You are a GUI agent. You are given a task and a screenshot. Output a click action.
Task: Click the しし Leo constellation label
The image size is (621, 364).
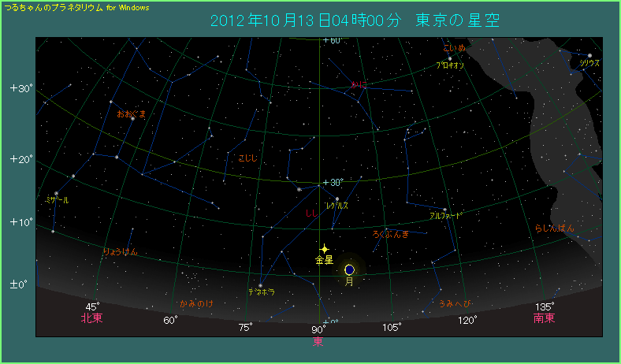tap(312, 213)
